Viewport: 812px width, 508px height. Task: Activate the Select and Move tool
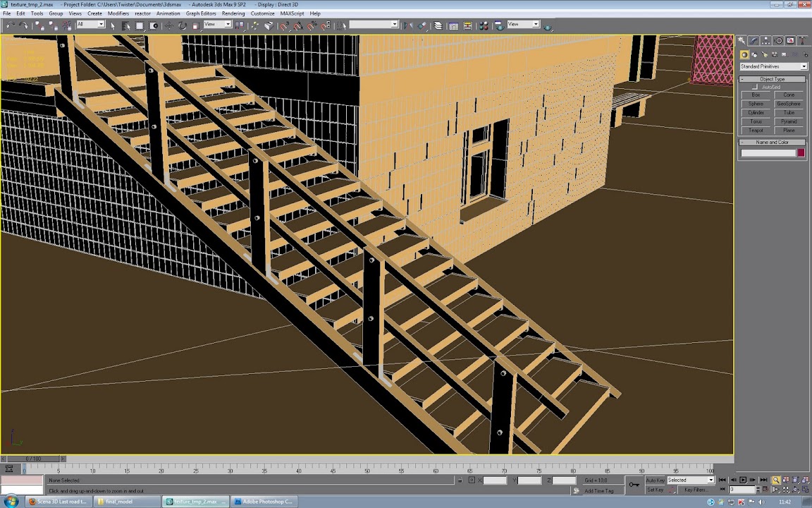[169, 25]
